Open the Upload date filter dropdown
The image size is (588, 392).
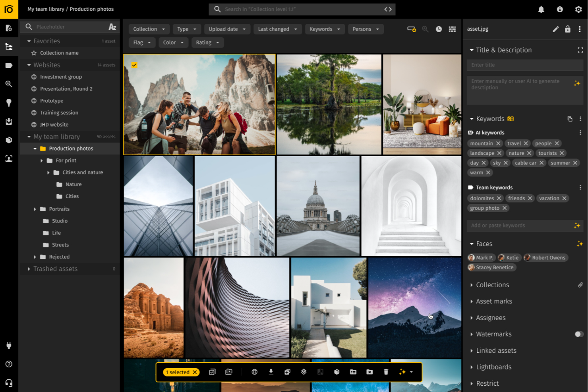[x=227, y=29]
